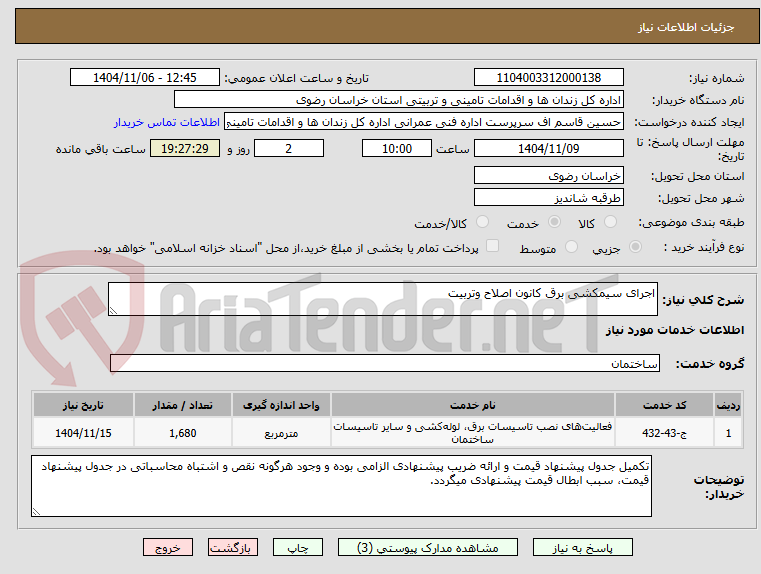This screenshot has height=574, width=761.
Task: Select the جزیی purchase type radio
Action: coord(635,246)
